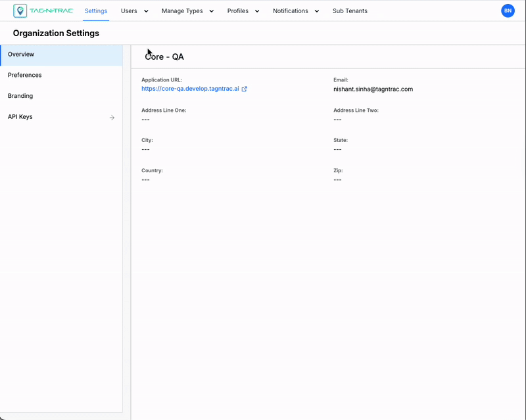Select Overview in the settings sidebar
The width and height of the screenshot is (526, 420).
61,55
